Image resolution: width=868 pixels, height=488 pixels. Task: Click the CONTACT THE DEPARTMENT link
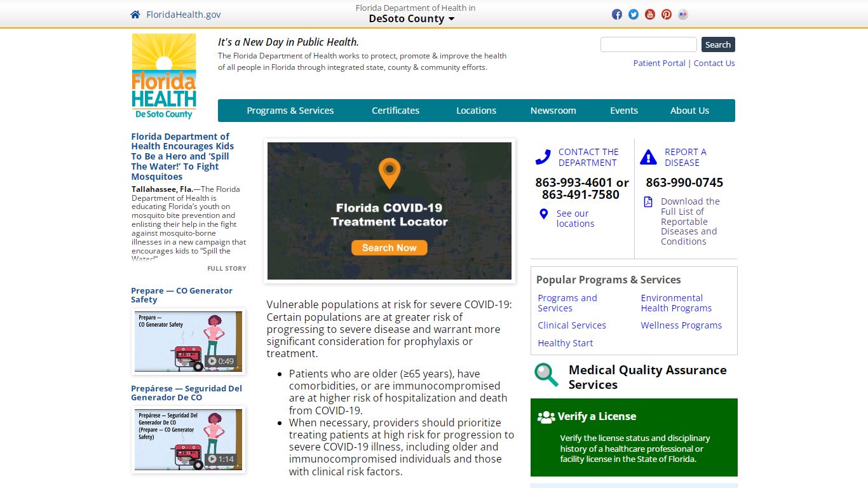point(588,157)
